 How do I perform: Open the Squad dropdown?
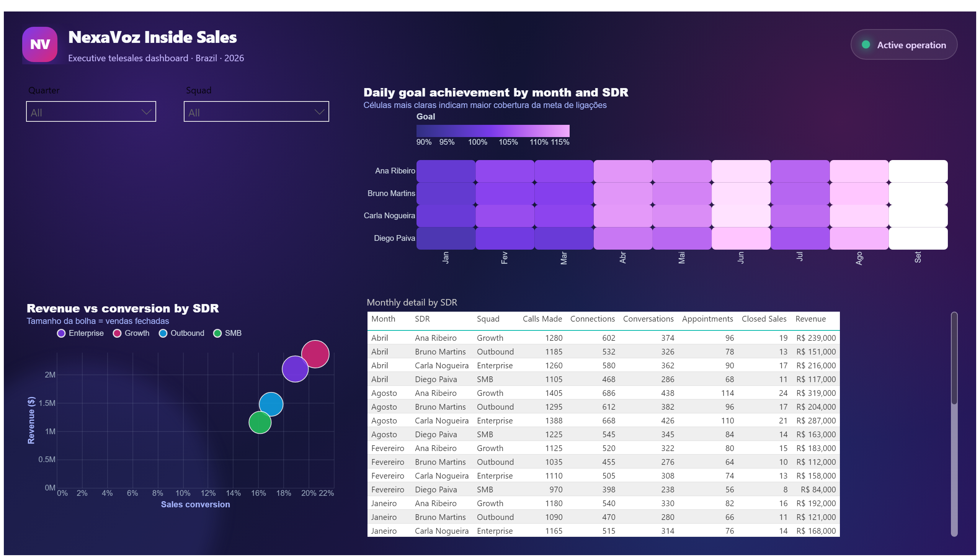256,112
